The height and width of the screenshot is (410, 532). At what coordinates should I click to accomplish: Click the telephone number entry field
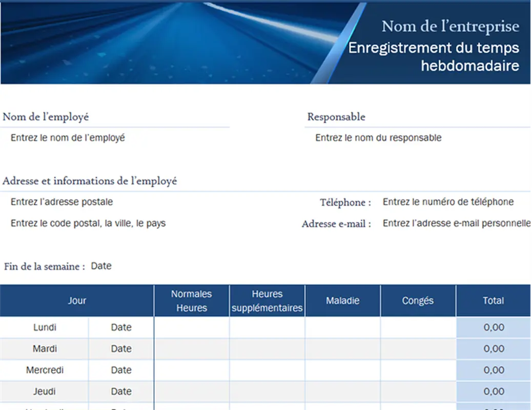tap(447, 201)
